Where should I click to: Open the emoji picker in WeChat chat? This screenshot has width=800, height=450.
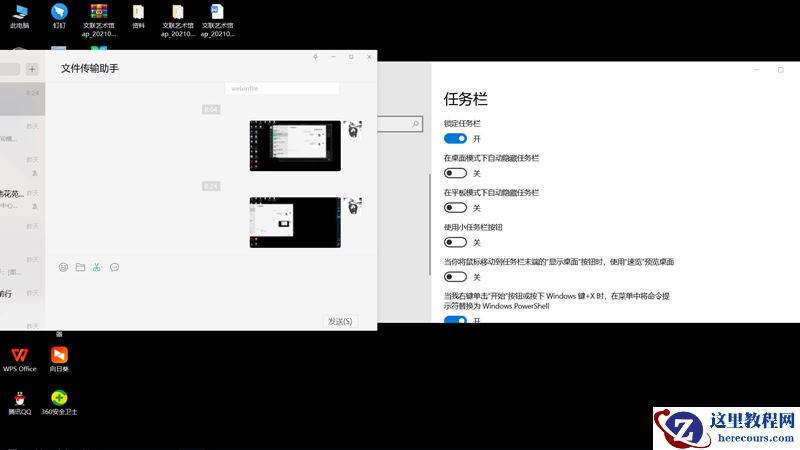(63, 267)
